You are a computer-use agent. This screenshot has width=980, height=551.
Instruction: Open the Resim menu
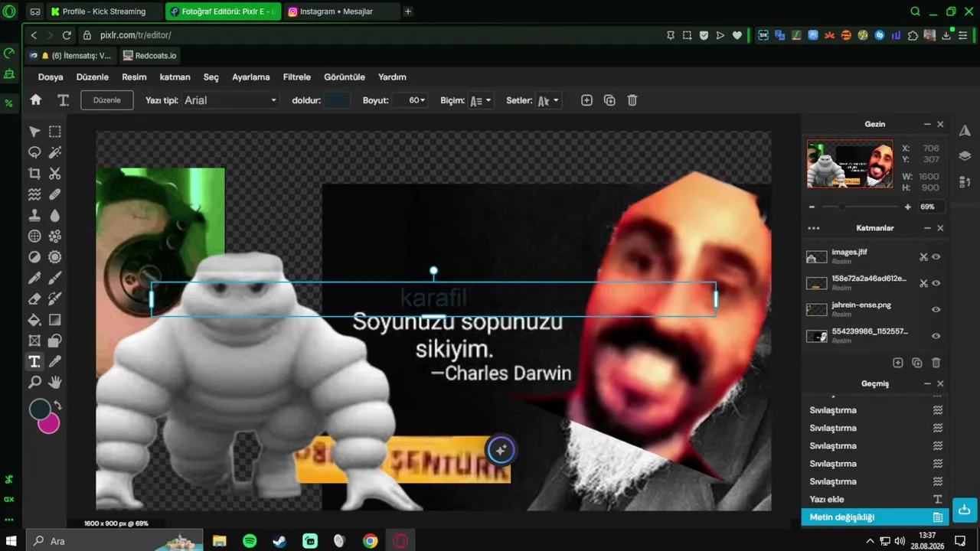click(x=134, y=77)
